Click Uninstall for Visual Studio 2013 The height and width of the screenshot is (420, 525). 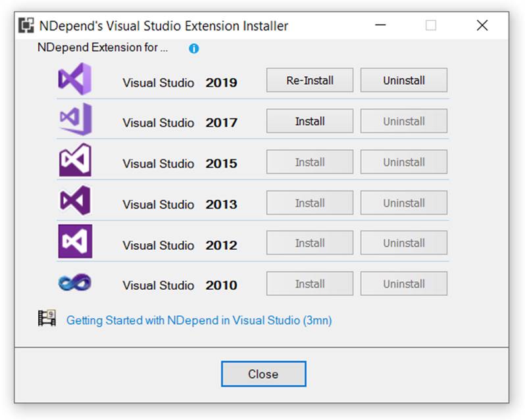[x=404, y=202]
